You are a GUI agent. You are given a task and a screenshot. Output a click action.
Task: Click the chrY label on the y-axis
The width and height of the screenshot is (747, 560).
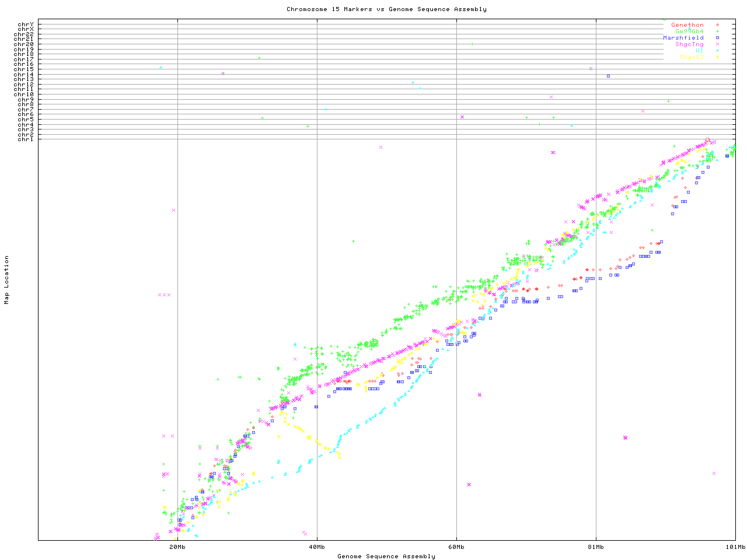[x=26, y=24]
